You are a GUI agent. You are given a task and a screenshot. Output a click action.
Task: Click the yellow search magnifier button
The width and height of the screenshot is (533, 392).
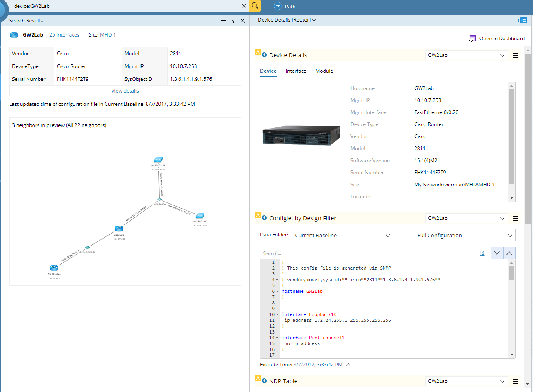point(255,6)
